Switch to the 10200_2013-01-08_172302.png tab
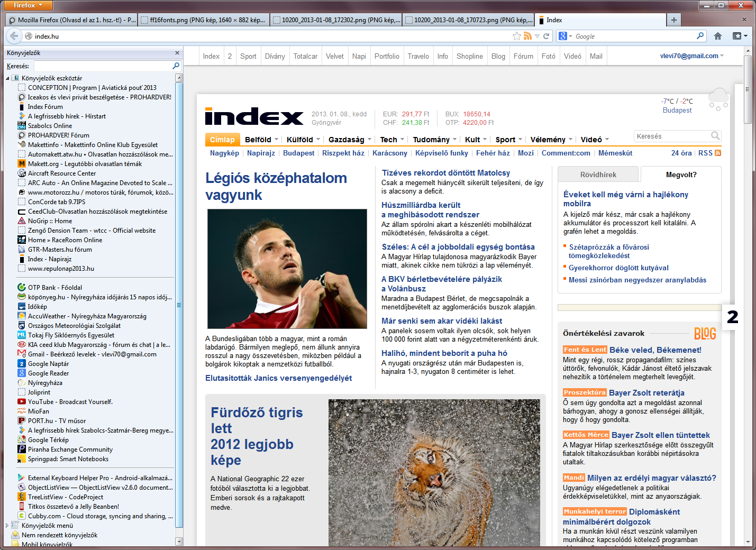Image resolution: width=756 pixels, height=550 pixels. (335, 20)
